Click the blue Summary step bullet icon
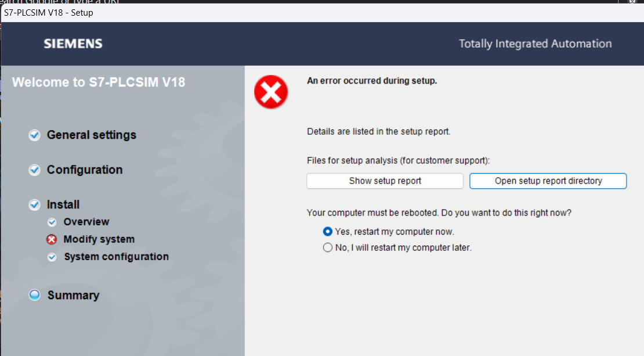This screenshot has width=644, height=356. (x=34, y=295)
